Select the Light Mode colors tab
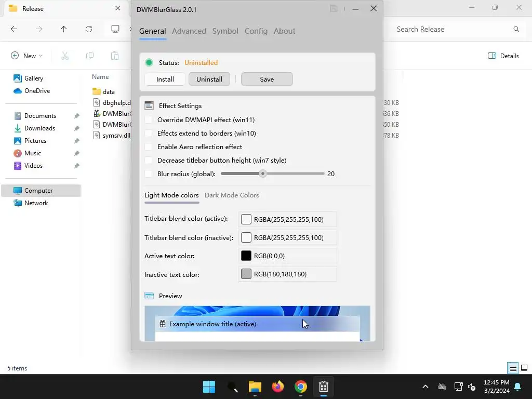Viewport: 532px width, 399px height. point(171,195)
